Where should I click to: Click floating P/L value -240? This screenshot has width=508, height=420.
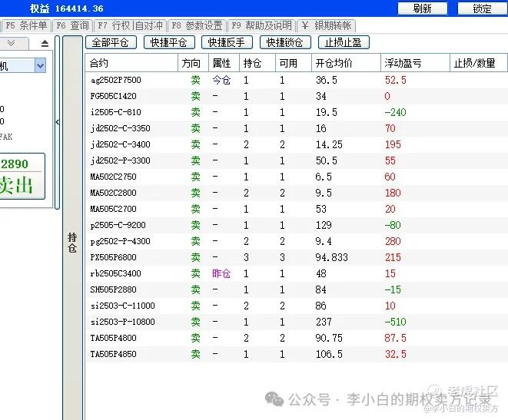[395, 112]
